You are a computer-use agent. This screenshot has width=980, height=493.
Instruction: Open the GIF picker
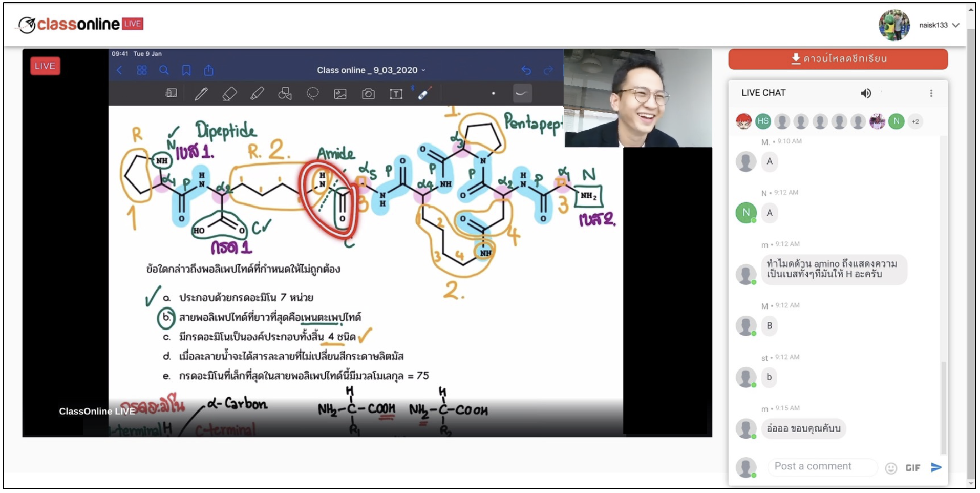(x=912, y=468)
